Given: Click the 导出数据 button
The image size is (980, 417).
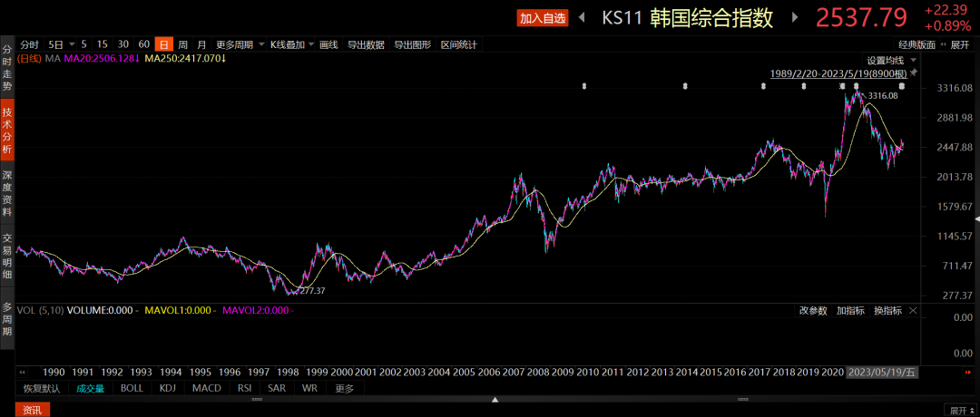Looking at the screenshot, I should pyautogui.click(x=366, y=44).
